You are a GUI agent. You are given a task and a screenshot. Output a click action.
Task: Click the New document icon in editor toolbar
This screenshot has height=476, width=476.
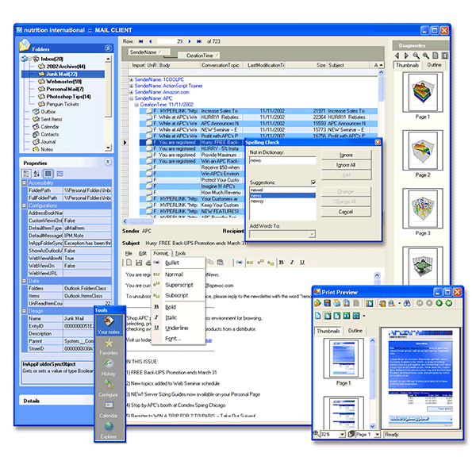pyautogui.click(x=129, y=263)
